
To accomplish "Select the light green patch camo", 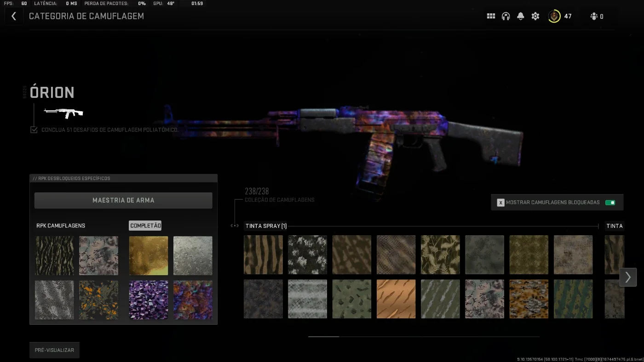I will [352, 299].
